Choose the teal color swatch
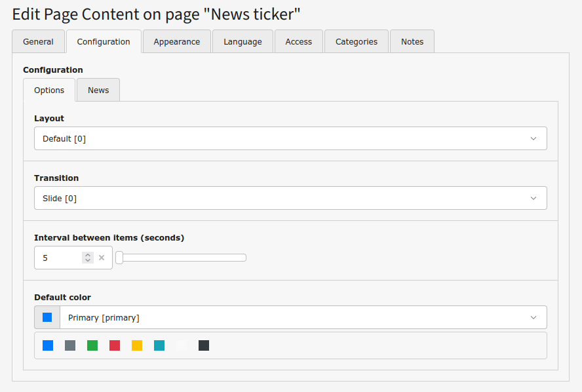 (x=159, y=345)
